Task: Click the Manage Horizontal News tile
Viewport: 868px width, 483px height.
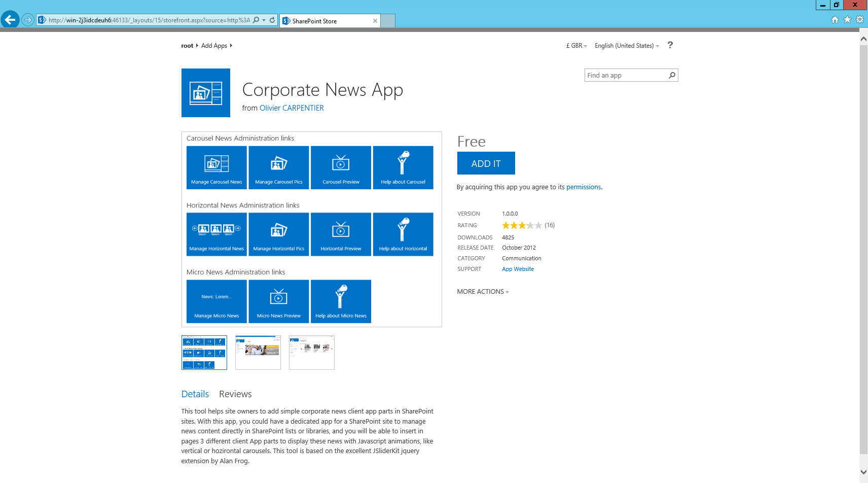Action: tap(216, 234)
